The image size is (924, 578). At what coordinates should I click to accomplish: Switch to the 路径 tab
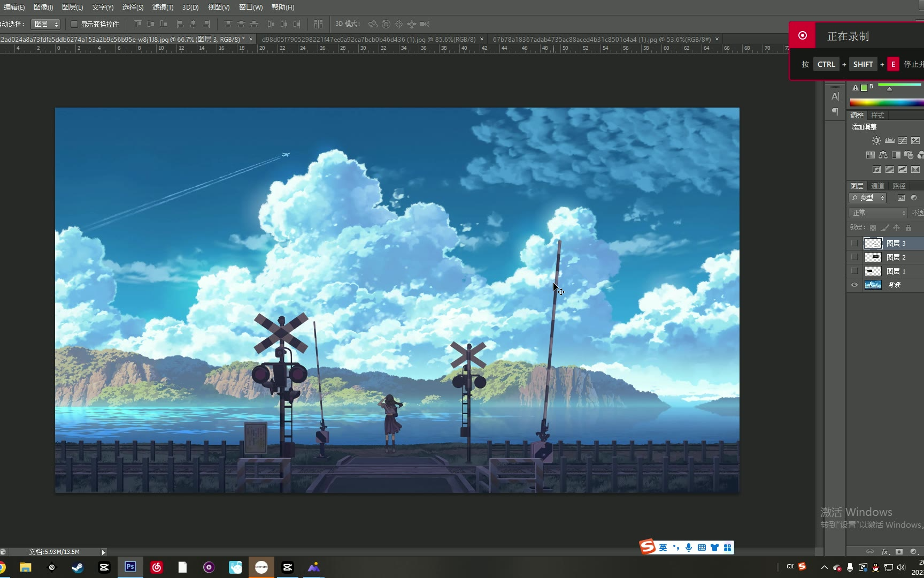point(899,186)
